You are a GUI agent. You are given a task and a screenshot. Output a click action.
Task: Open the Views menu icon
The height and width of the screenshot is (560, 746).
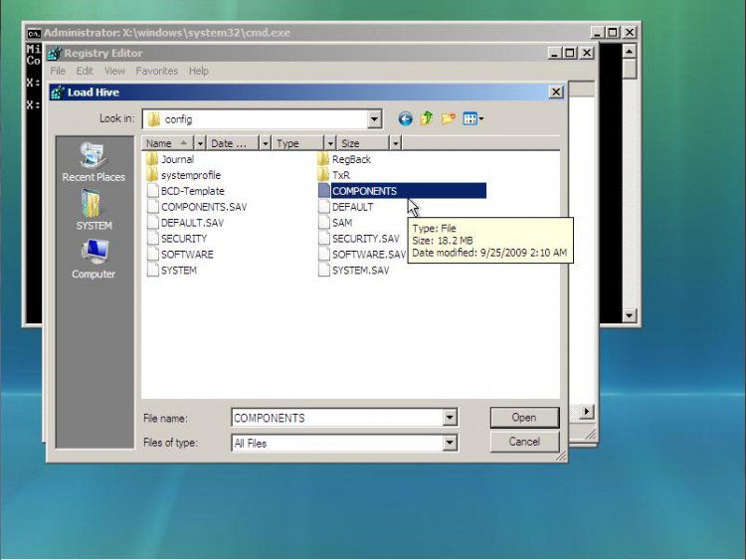click(x=472, y=118)
